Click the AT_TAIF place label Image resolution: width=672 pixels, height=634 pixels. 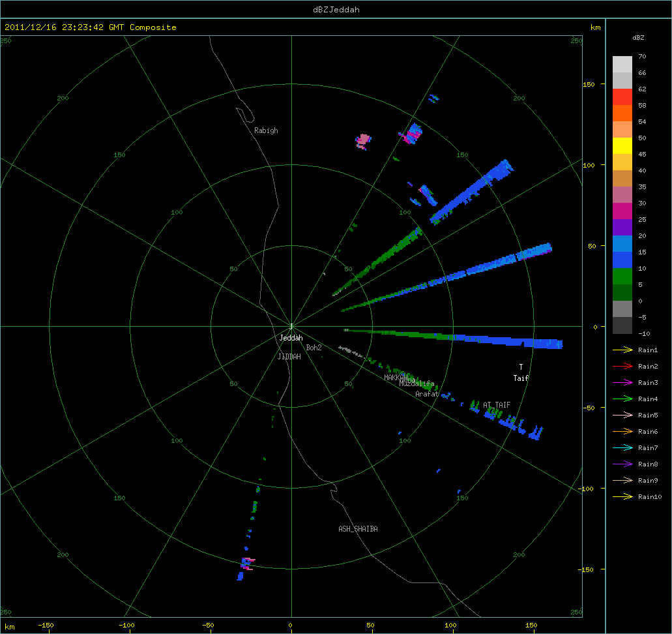tap(497, 405)
